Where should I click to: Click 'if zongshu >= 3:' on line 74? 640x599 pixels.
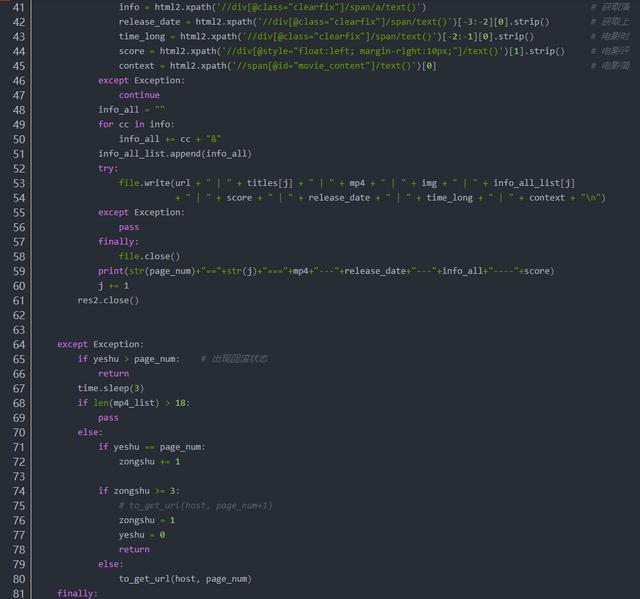click(x=139, y=491)
